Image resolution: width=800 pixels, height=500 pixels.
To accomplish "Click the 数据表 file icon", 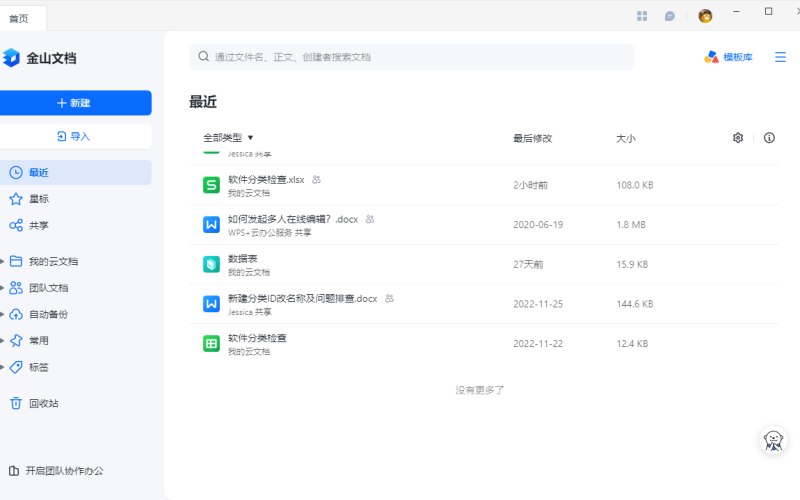I will tap(211, 264).
